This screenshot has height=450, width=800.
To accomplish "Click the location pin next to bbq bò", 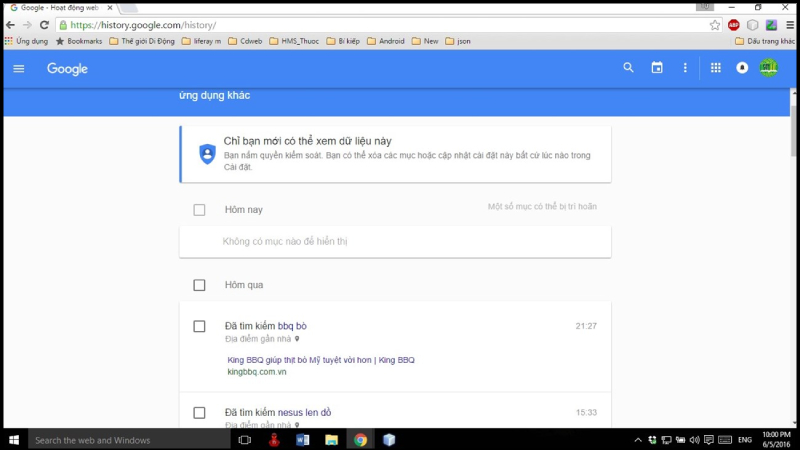I will [297, 339].
